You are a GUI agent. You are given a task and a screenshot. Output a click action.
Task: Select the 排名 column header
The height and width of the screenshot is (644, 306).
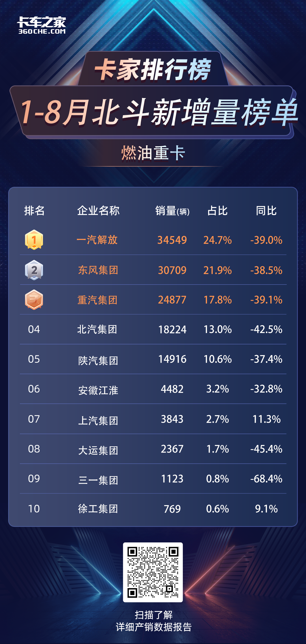click(x=34, y=211)
